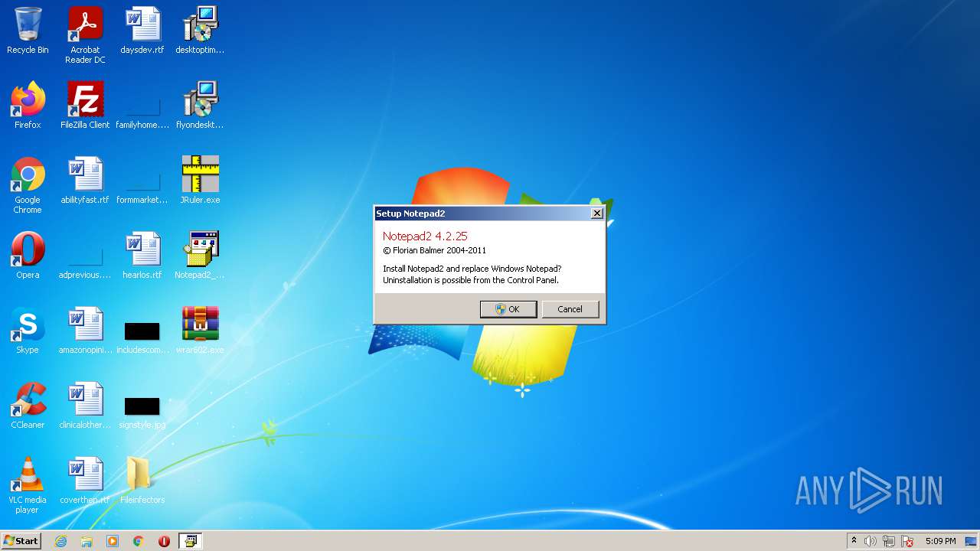Select the flyondeskt... installer icon
Screen dimensions: 980x551
click(x=200, y=106)
